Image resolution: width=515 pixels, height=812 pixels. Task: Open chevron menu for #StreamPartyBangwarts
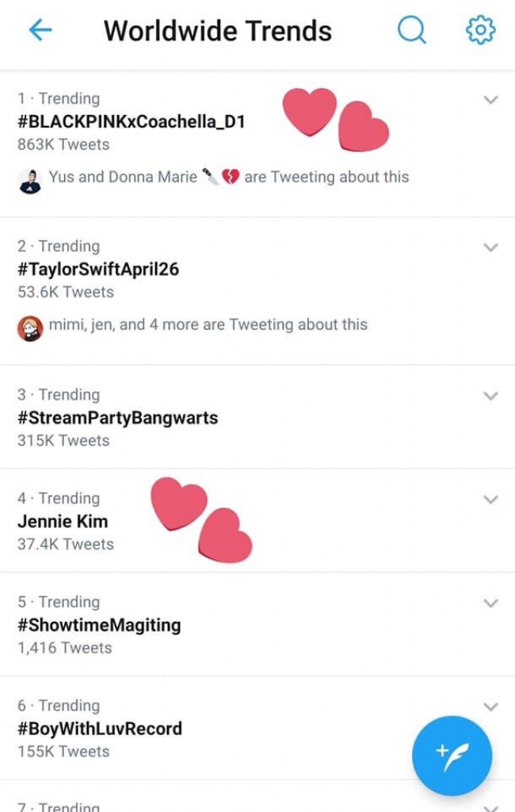pyautogui.click(x=490, y=396)
